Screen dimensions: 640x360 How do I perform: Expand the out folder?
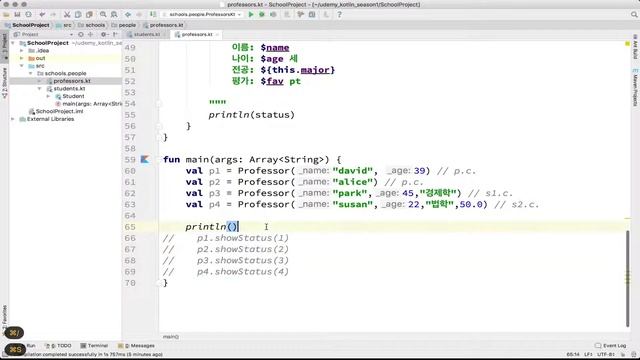(22, 58)
